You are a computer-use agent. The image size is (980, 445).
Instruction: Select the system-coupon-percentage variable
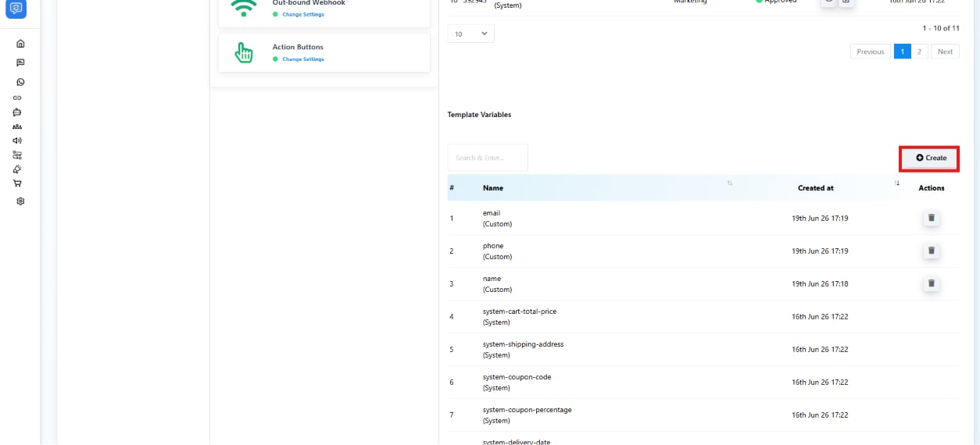point(528,410)
